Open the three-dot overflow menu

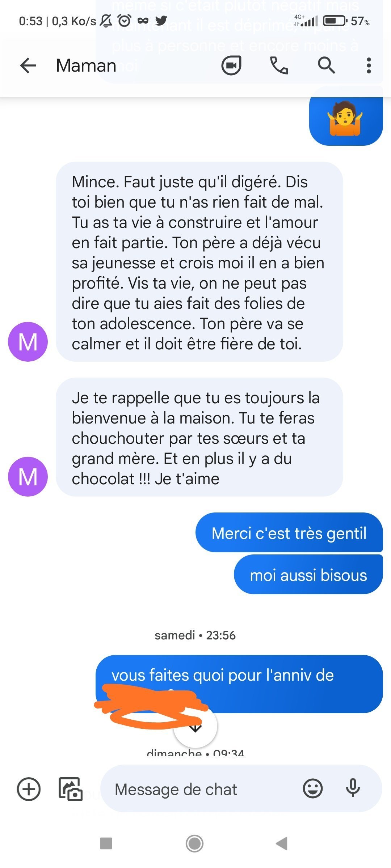coord(369,65)
